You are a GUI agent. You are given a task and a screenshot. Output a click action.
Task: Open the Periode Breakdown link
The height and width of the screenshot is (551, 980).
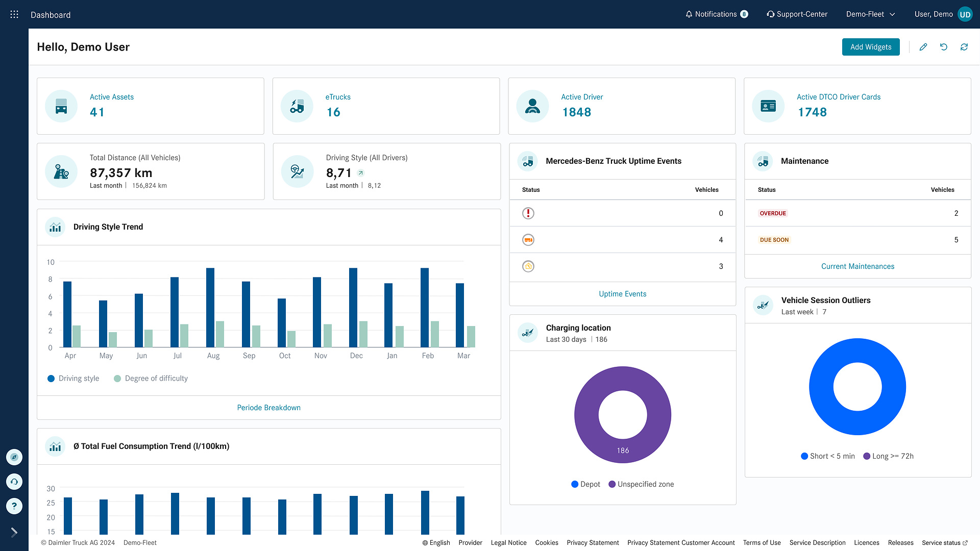coord(269,408)
